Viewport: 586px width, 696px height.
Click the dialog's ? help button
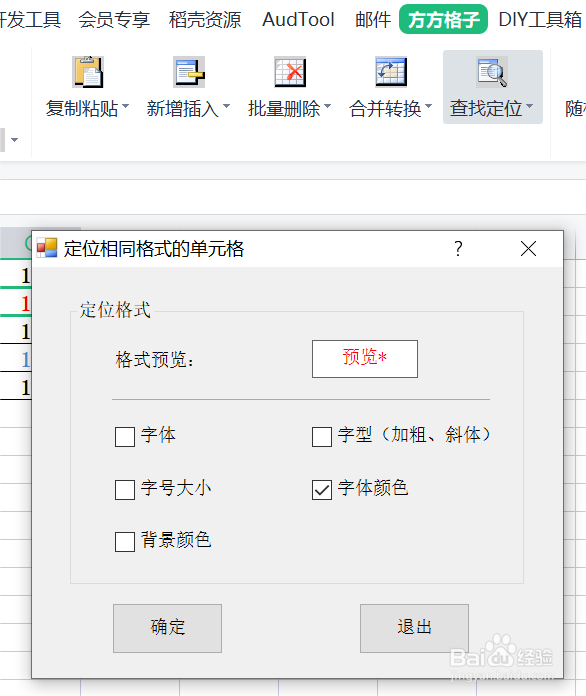coord(459,249)
